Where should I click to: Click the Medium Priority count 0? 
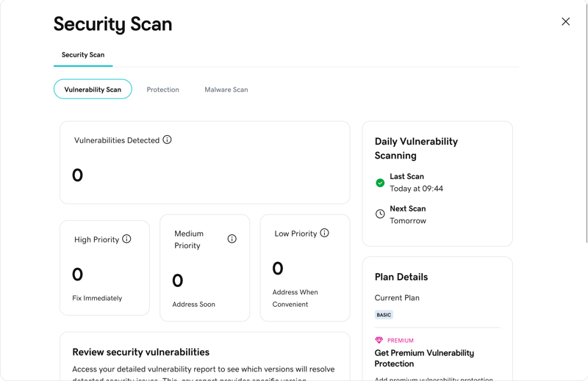coord(177,280)
